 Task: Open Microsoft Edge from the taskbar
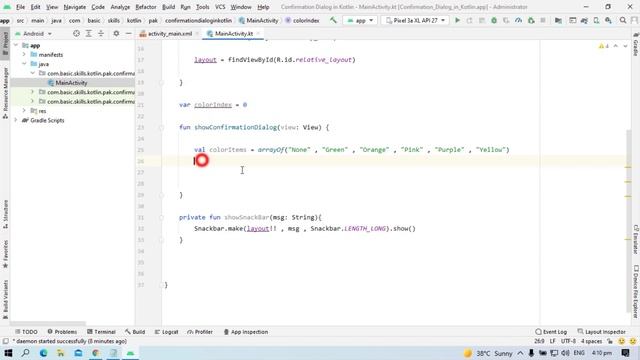[x=43, y=353]
